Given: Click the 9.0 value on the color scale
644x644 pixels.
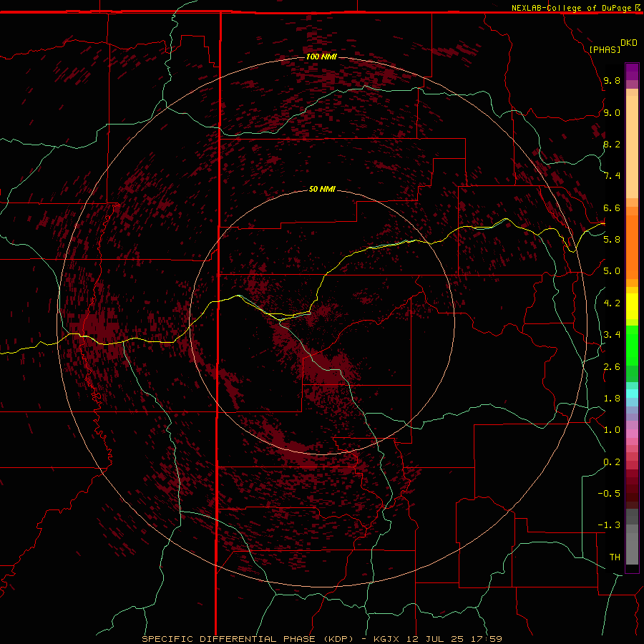Looking at the screenshot, I should point(612,112).
